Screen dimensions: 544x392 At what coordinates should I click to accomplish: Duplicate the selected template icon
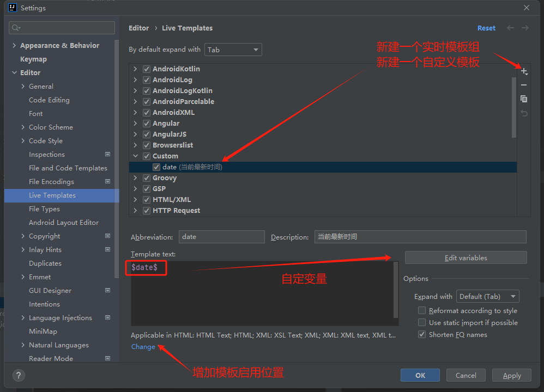524,99
